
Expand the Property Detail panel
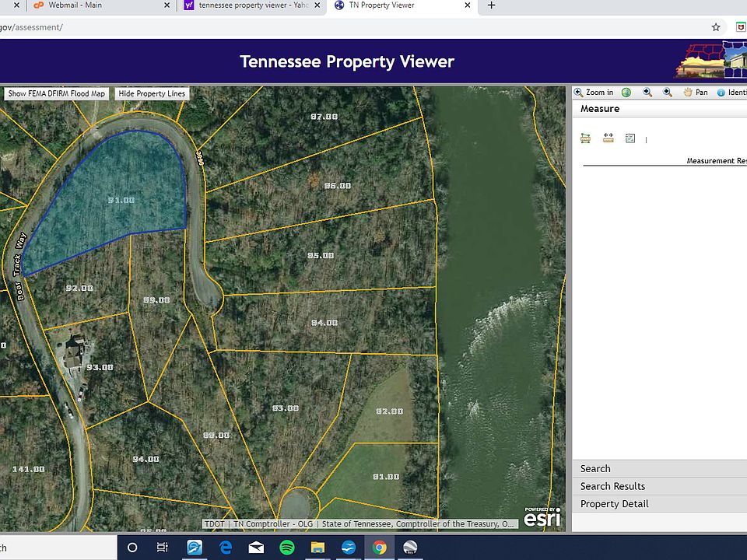tap(614, 504)
